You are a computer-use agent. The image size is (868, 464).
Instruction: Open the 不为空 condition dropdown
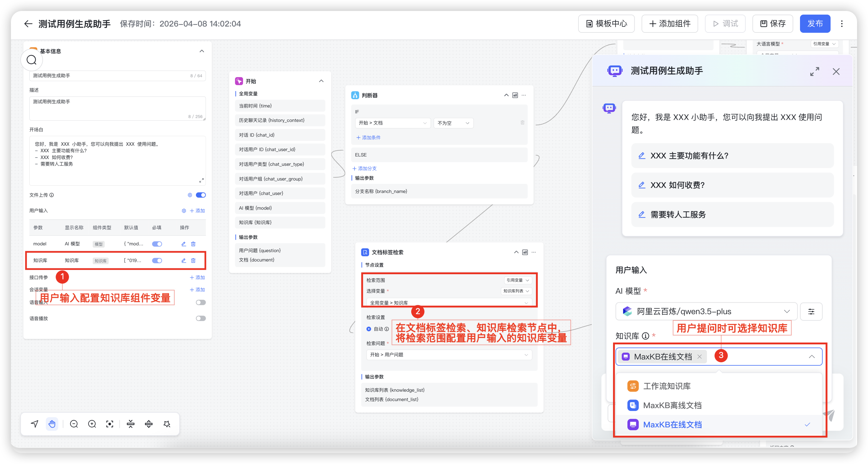click(x=453, y=123)
